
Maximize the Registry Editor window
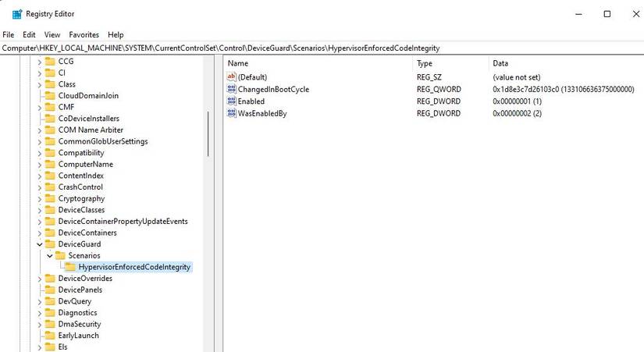(x=607, y=14)
